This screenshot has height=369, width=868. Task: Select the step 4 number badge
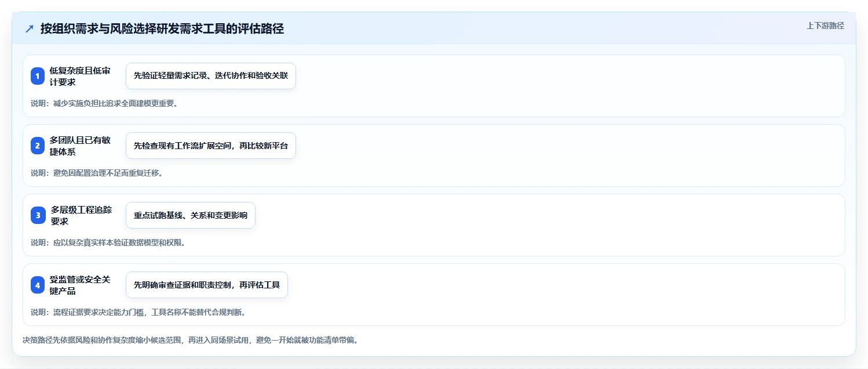click(38, 285)
